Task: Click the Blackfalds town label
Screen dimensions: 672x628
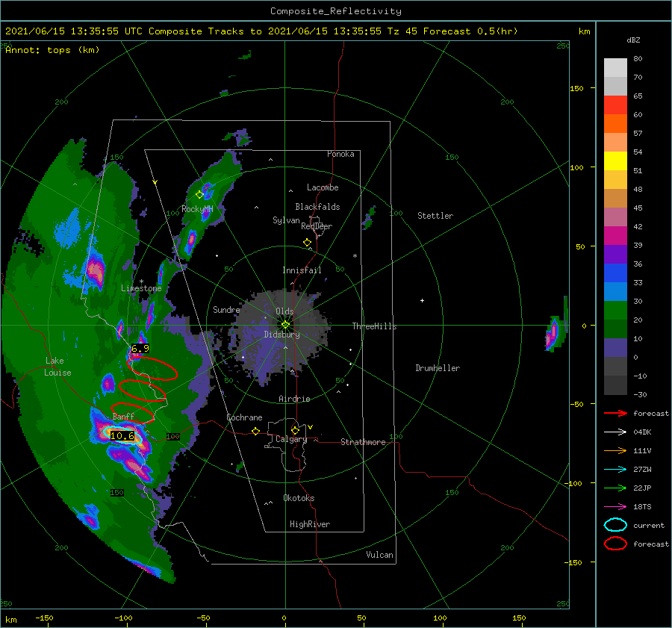Action: 317,207
